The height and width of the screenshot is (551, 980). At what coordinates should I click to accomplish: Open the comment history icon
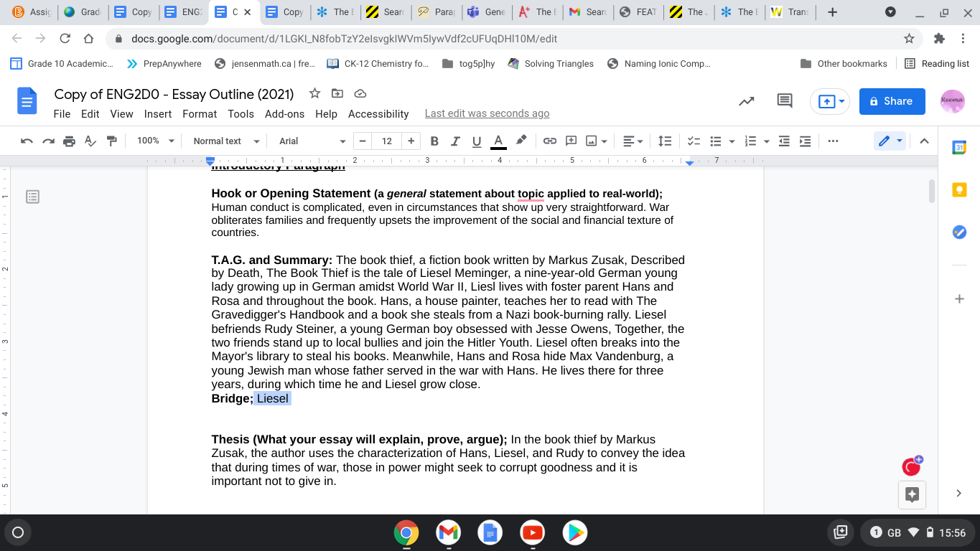[785, 102]
